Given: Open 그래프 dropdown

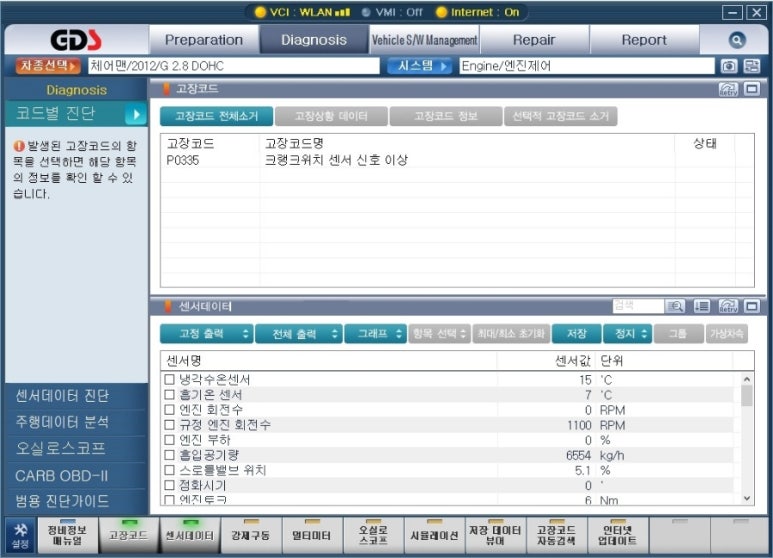Looking at the screenshot, I should [x=375, y=334].
